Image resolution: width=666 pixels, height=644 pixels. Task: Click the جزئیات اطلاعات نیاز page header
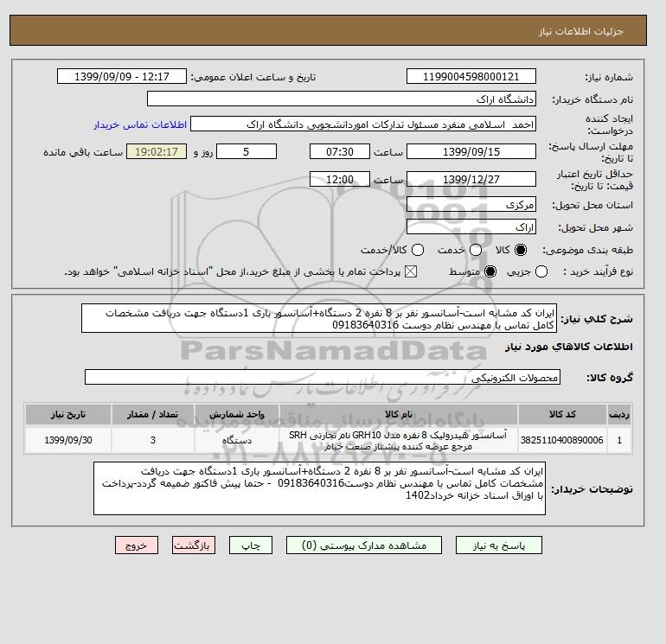581,31
